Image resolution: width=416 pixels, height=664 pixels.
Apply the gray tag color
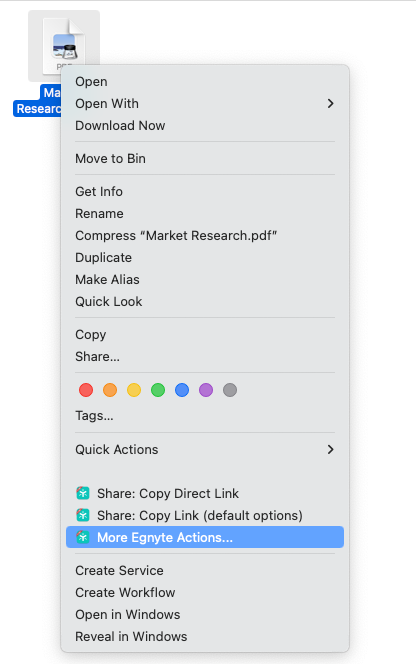click(x=230, y=390)
